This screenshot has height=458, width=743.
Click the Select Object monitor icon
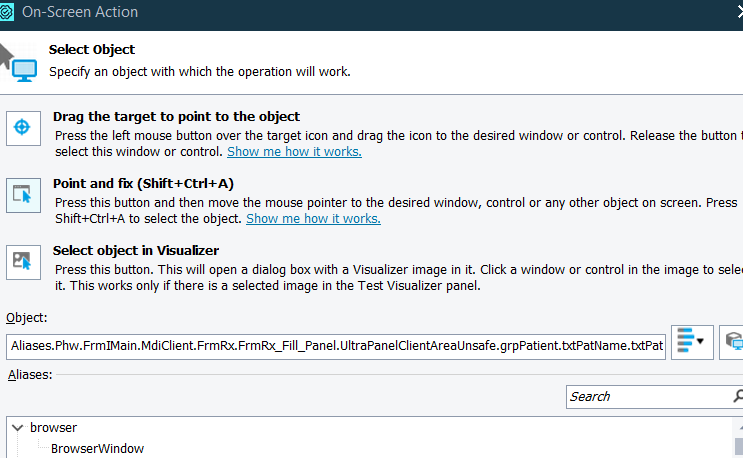pos(24,65)
